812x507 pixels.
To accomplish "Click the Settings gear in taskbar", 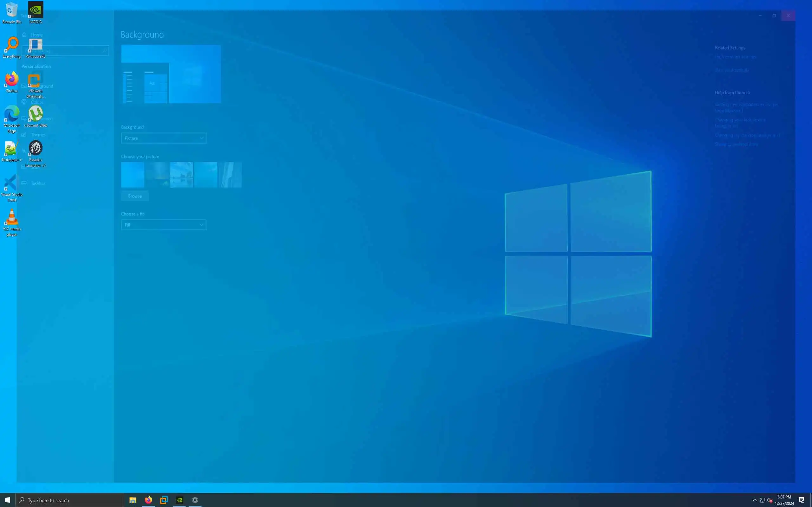I will (195, 500).
